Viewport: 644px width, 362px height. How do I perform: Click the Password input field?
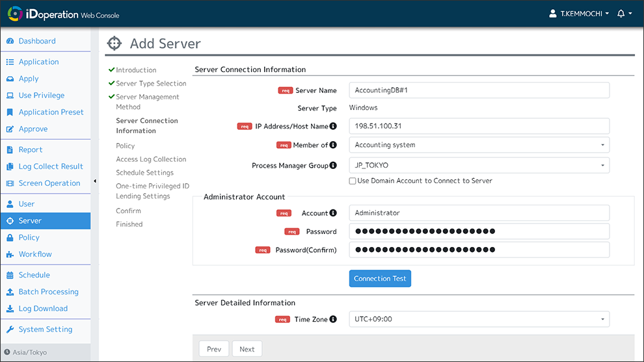pos(479,231)
